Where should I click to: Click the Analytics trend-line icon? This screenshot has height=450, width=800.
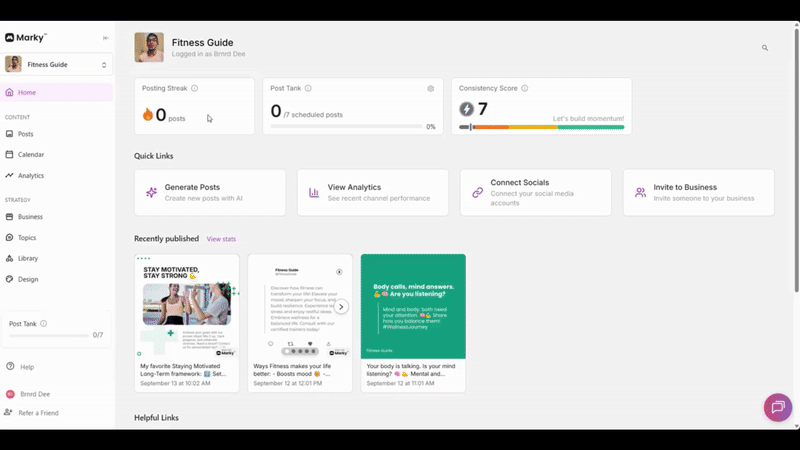(x=9, y=175)
